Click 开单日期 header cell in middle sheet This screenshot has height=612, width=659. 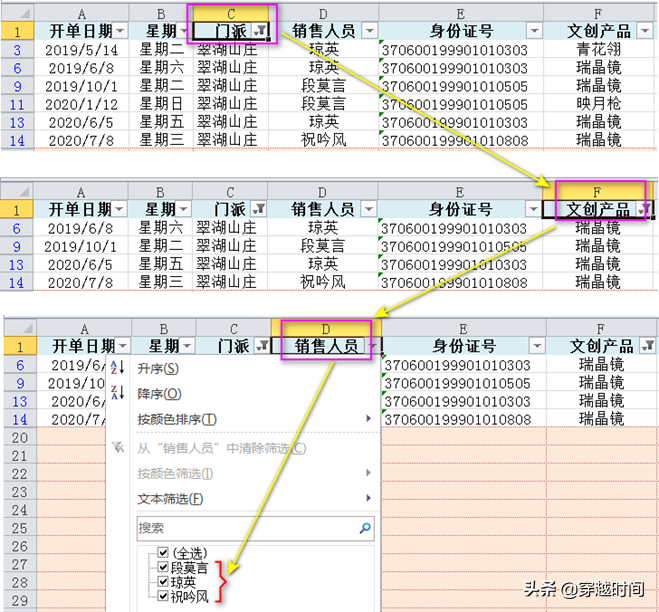pyautogui.click(x=81, y=209)
